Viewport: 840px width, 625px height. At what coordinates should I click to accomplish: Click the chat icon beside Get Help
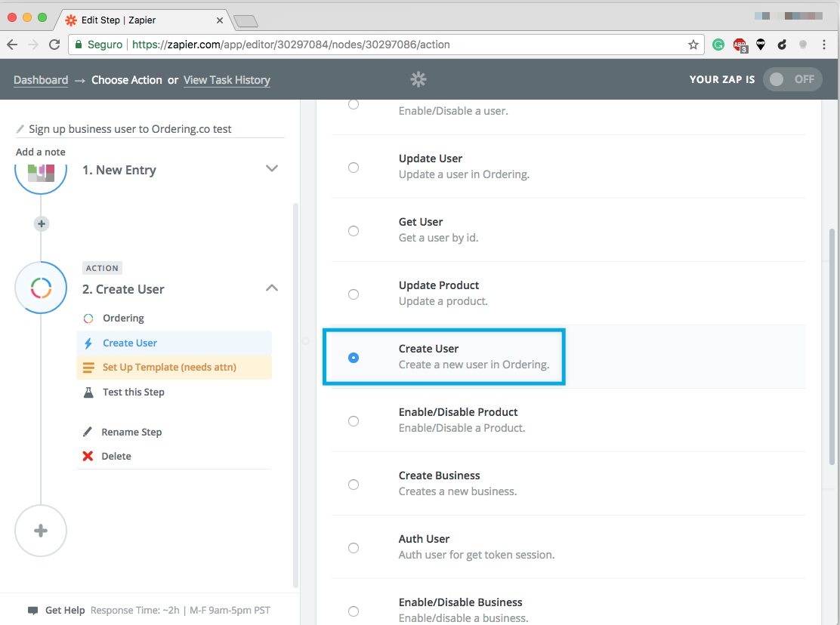point(32,611)
